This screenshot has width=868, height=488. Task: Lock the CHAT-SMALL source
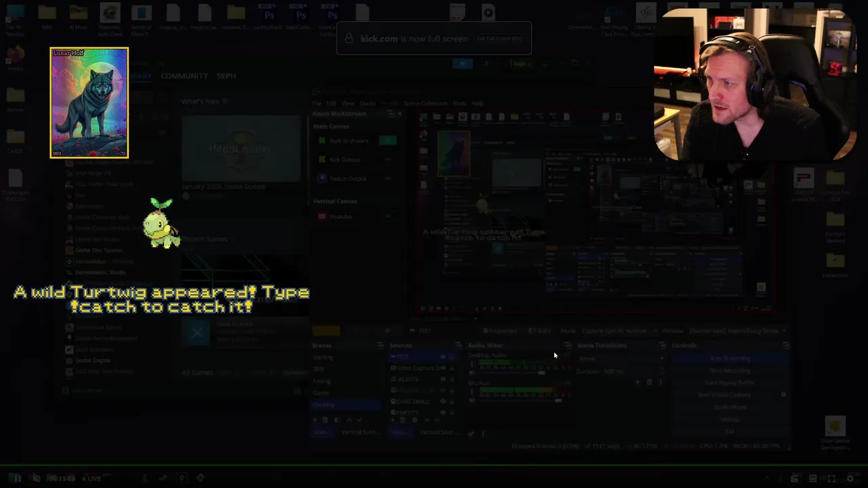point(452,401)
